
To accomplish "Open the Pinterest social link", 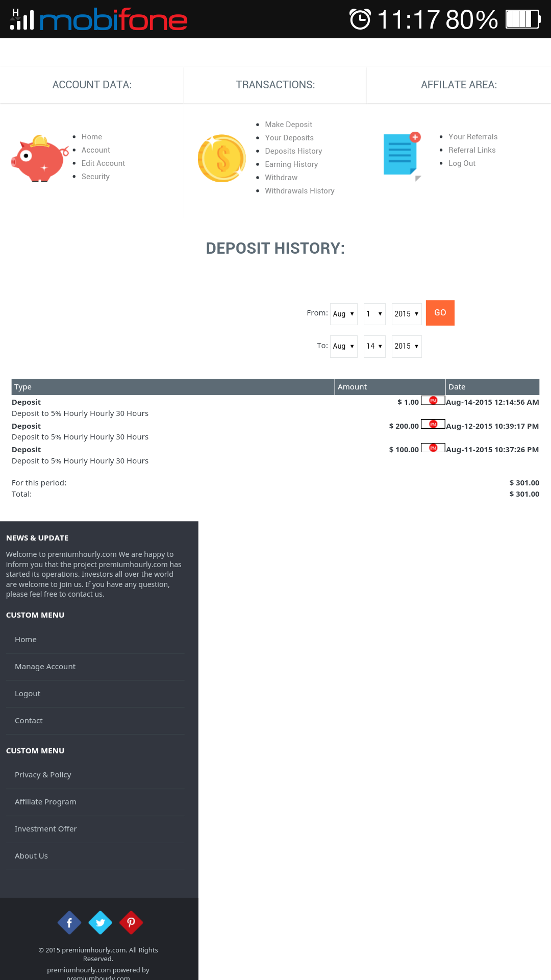I will (131, 922).
